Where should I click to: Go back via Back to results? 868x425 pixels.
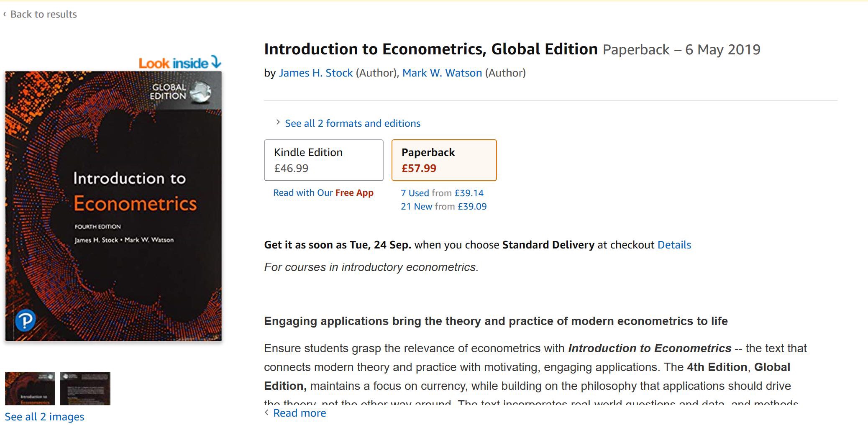pyautogui.click(x=44, y=14)
